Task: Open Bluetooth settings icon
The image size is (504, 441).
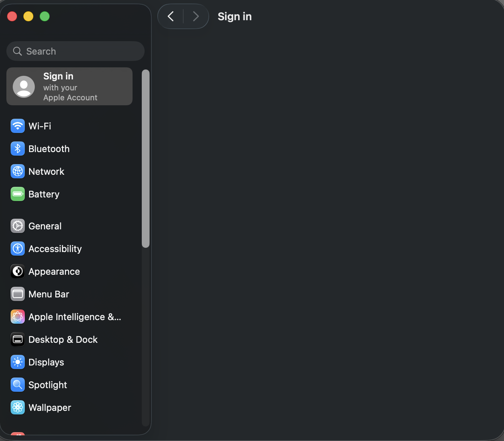Action: pyautogui.click(x=18, y=149)
